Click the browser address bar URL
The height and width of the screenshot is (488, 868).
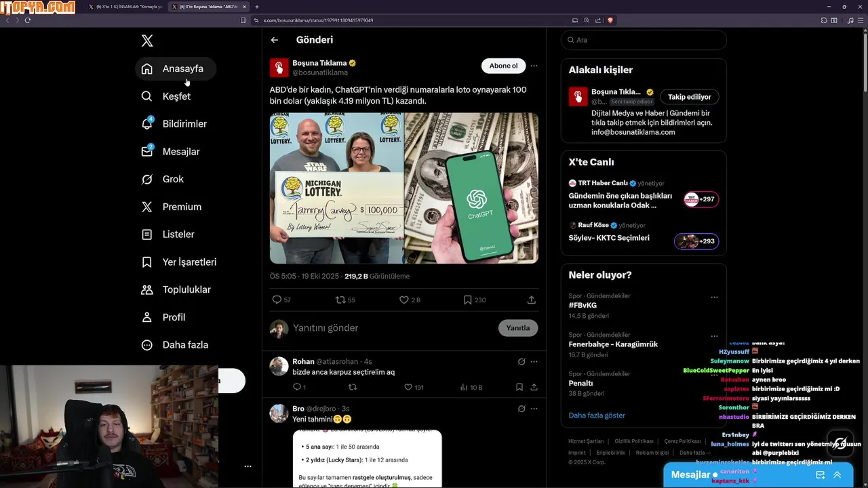tap(318, 20)
